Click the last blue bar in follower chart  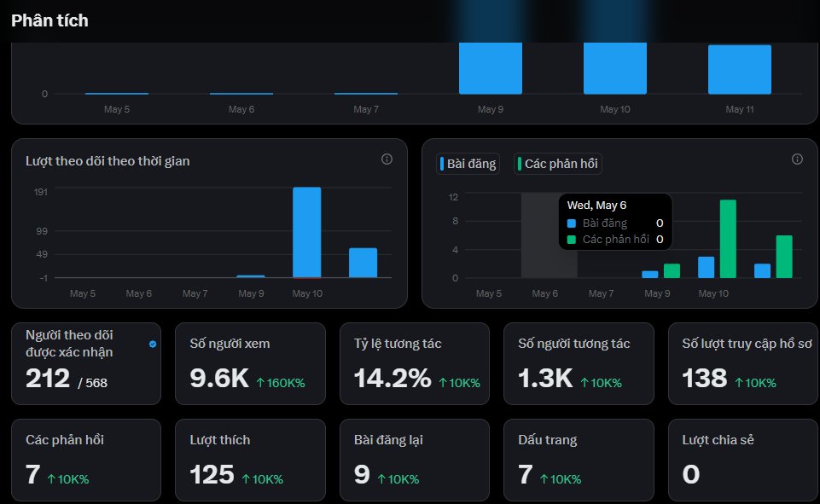click(363, 263)
